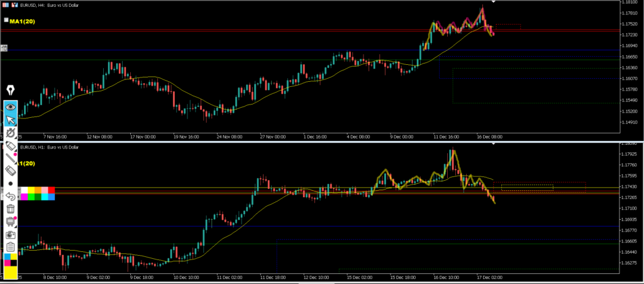Click the '24 Nov 08:00' time axis label
This screenshot has width=644, height=284.
pyautogui.click(x=229, y=137)
